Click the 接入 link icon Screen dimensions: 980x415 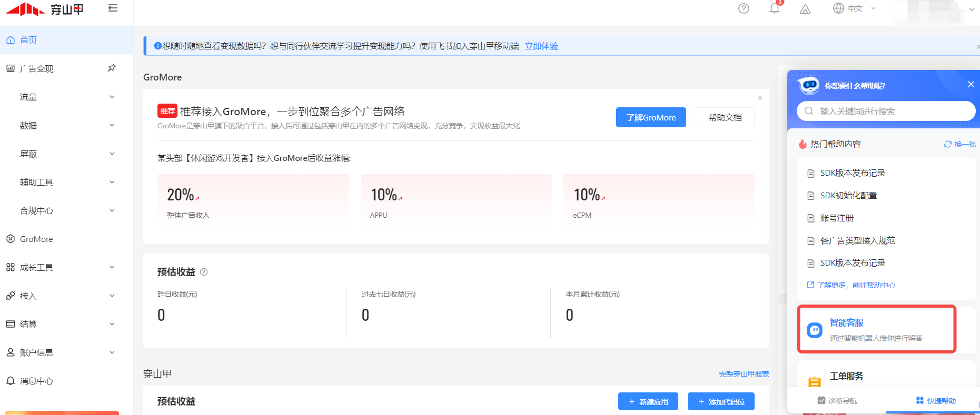(11, 296)
